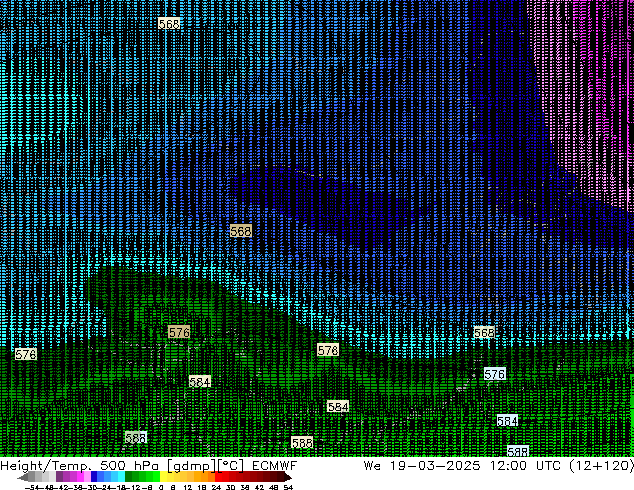The height and width of the screenshot is (490, 634).
Task: Click the light-blue 588 label at the bottom right
Action: [x=518, y=451]
